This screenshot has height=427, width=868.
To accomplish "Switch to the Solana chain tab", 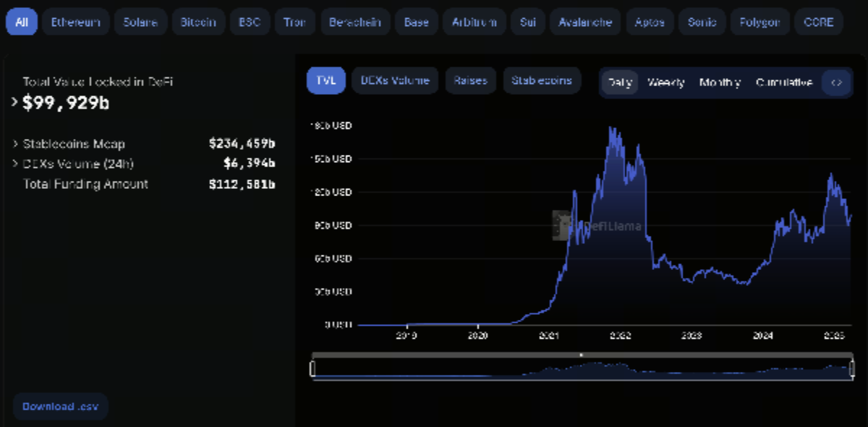I will point(140,22).
